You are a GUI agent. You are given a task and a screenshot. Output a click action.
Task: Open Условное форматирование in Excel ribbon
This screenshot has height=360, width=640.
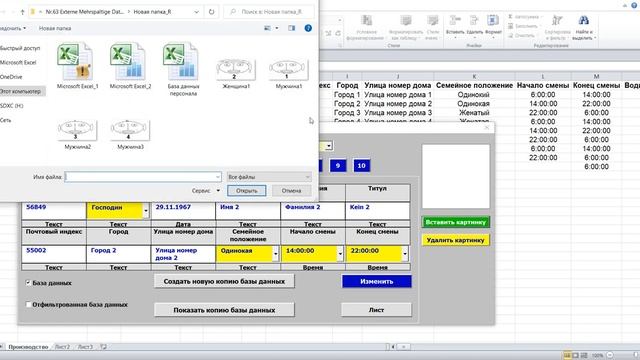(x=367, y=28)
